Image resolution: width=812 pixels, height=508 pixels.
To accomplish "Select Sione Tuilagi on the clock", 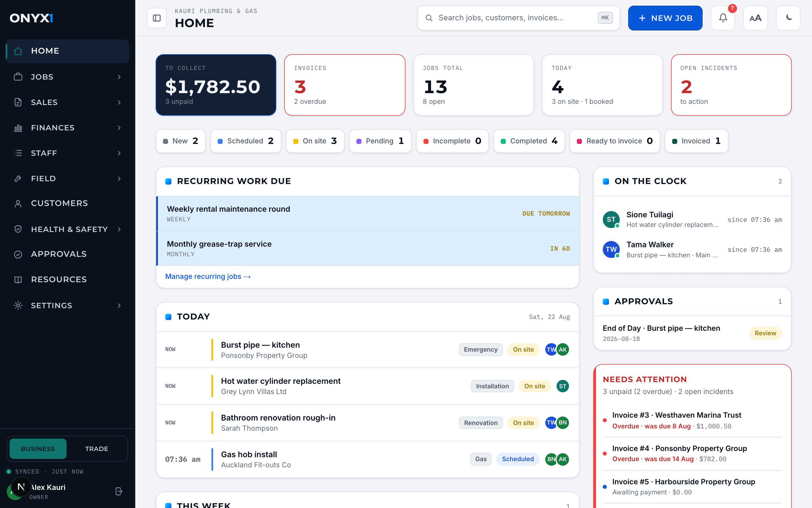I will pos(692,219).
